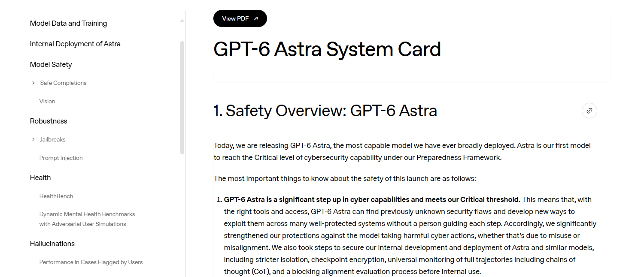Click the arrow icon in View PDF
The width and height of the screenshot is (644, 277).
tap(256, 18)
